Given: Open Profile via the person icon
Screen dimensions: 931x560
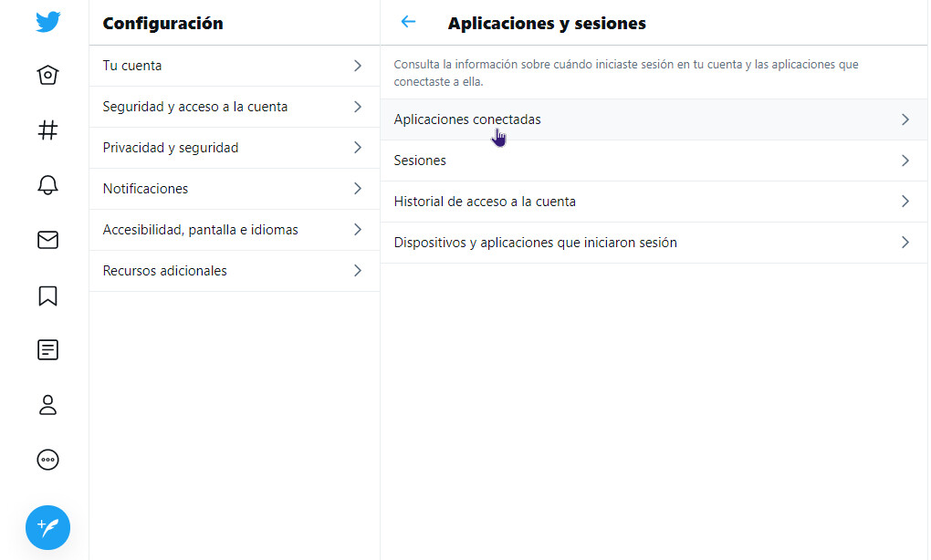Looking at the screenshot, I should pyautogui.click(x=47, y=404).
